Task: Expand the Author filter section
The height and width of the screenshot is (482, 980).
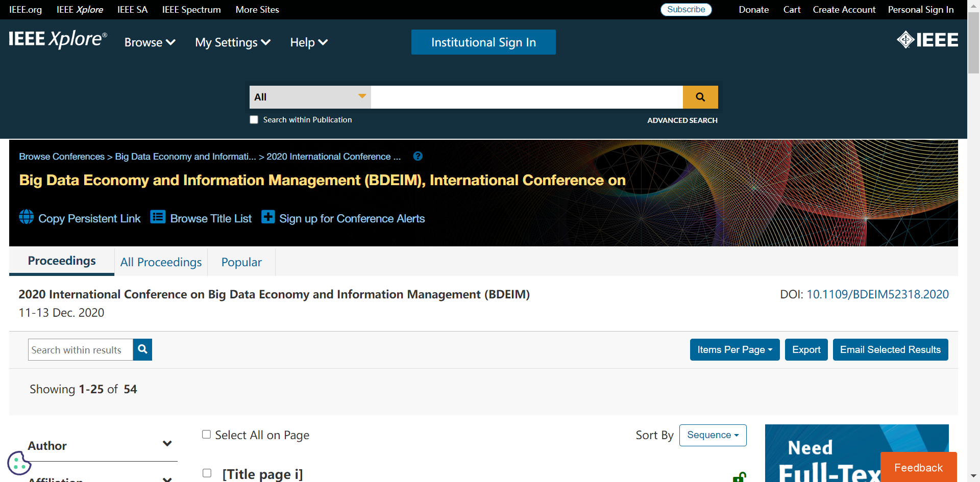Action: [x=167, y=444]
